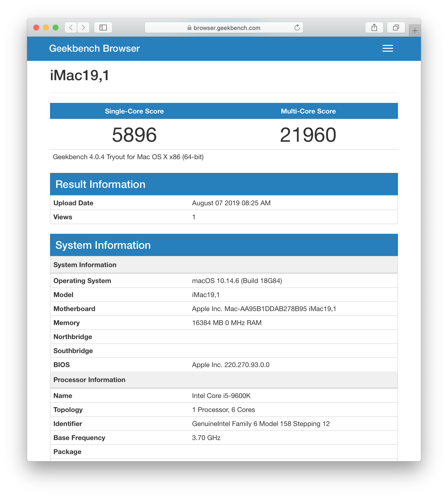Show the Safari sidebar
The height and width of the screenshot is (497, 448).
pos(103,28)
